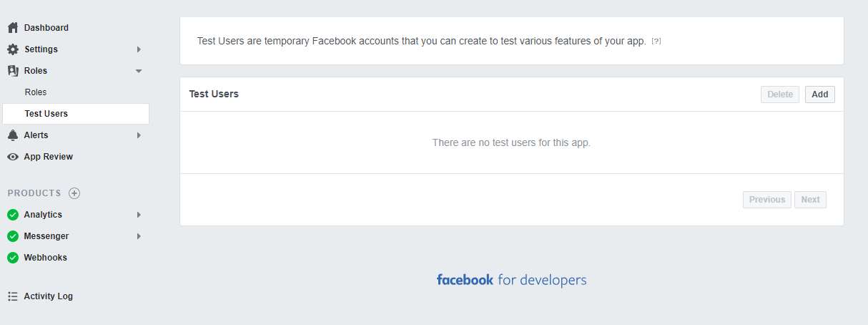Open the Roles sub-item under Roles
The height and width of the screenshot is (325, 868).
point(36,92)
